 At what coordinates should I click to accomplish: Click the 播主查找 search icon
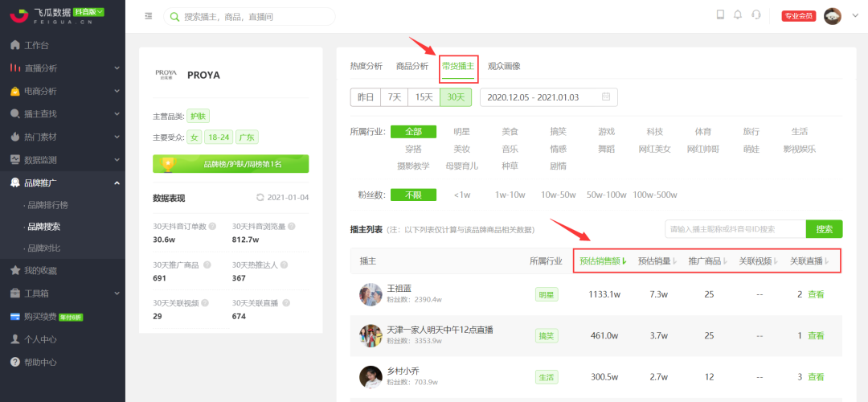(x=15, y=113)
